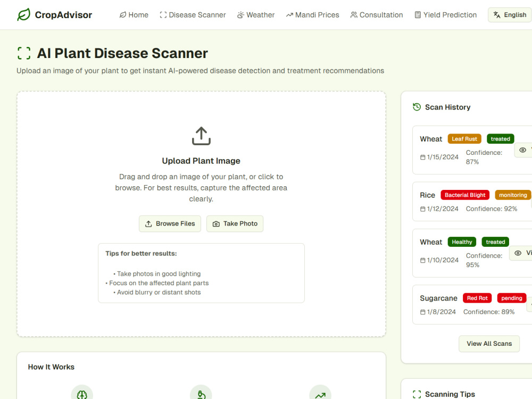Select the Rice scan entry name
Viewport: 532px width, 399px height.
[428, 195]
